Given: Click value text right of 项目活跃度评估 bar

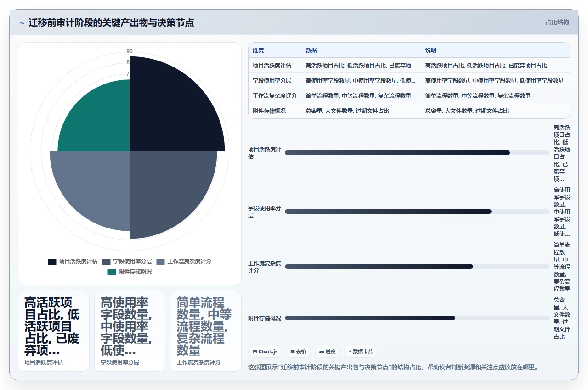Looking at the screenshot, I should (562, 153).
